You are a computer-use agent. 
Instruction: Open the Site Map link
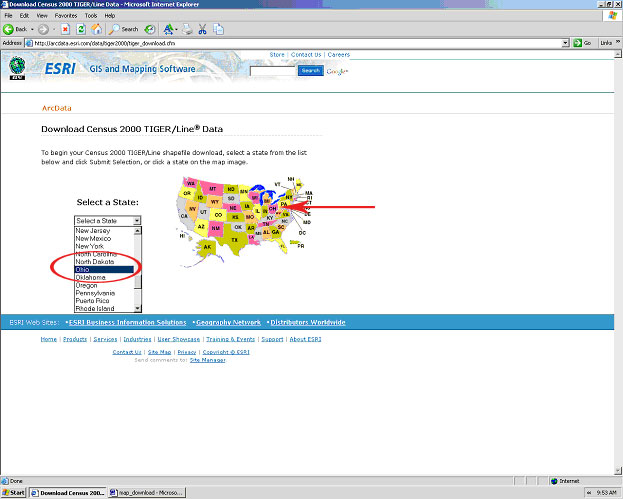[x=159, y=352]
